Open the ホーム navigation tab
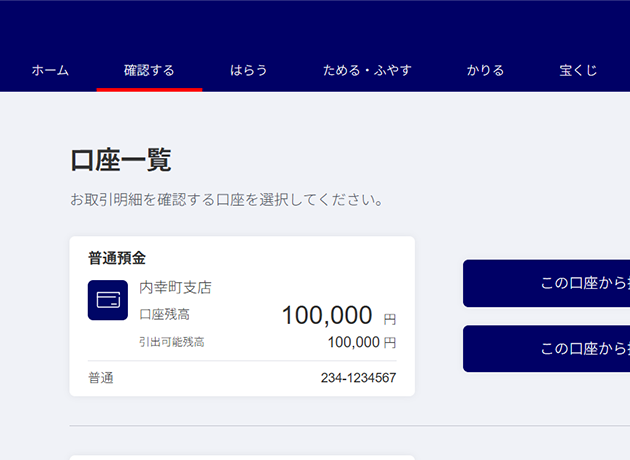 pyautogui.click(x=50, y=71)
